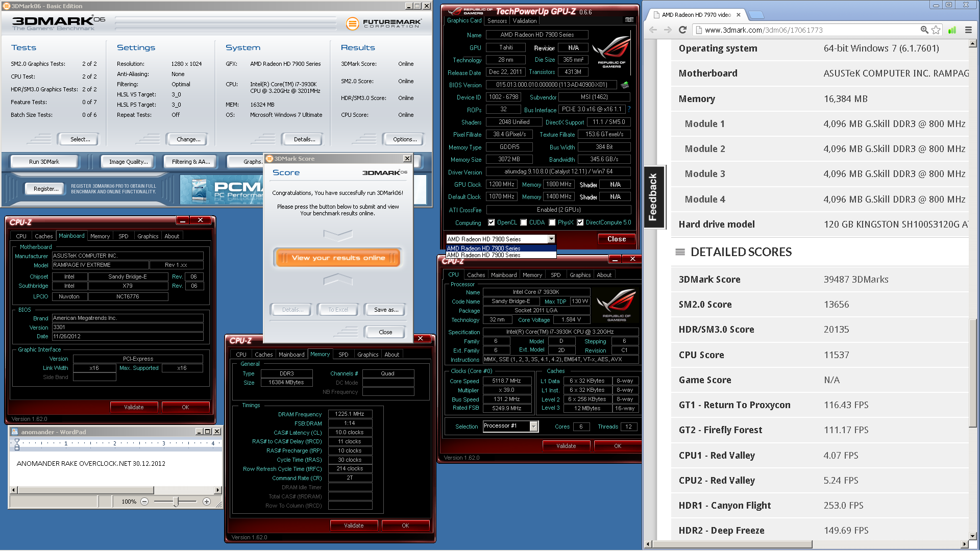This screenshot has width=980, height=551.
Task: Click Validate in CPU-Z Memory window
Action: [354, 525]
